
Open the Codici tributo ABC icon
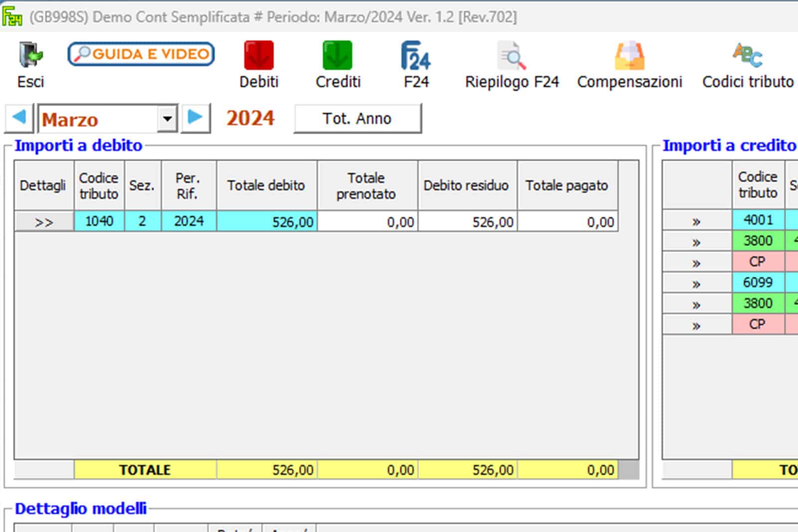coord(748,55)
